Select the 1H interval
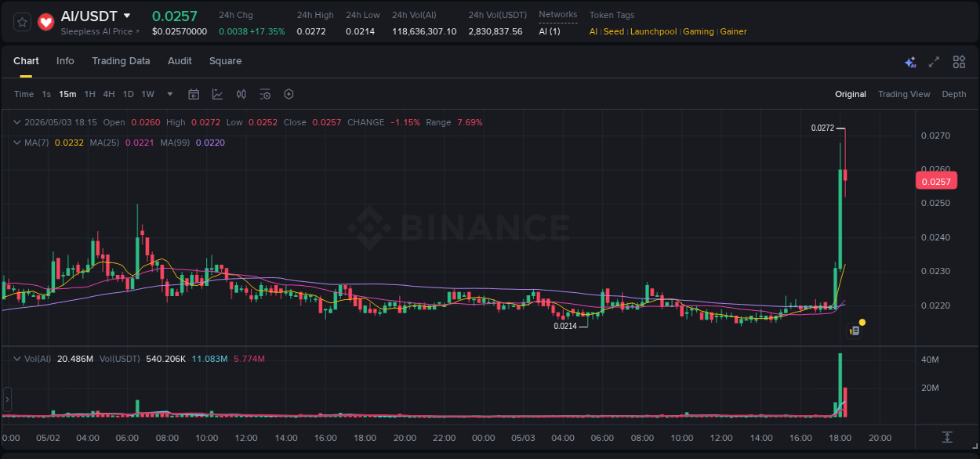The height and width of the screenshot is (459, 980). click(x=89, y=94)
